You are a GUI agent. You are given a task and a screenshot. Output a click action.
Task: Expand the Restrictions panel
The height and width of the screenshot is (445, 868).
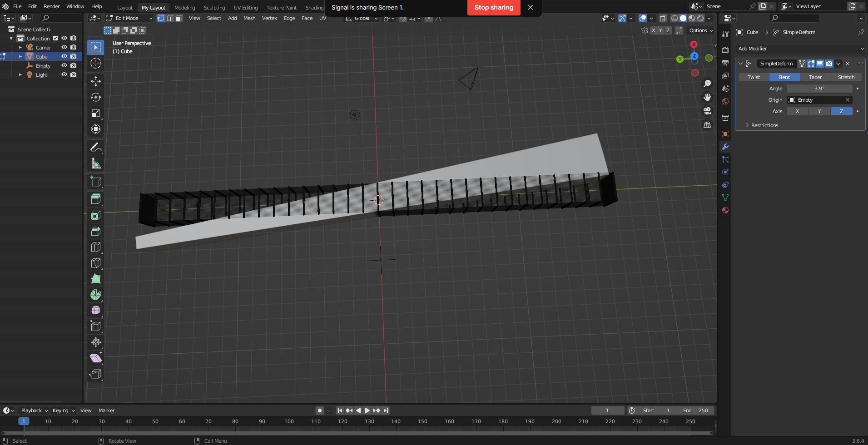coord(764,125)
